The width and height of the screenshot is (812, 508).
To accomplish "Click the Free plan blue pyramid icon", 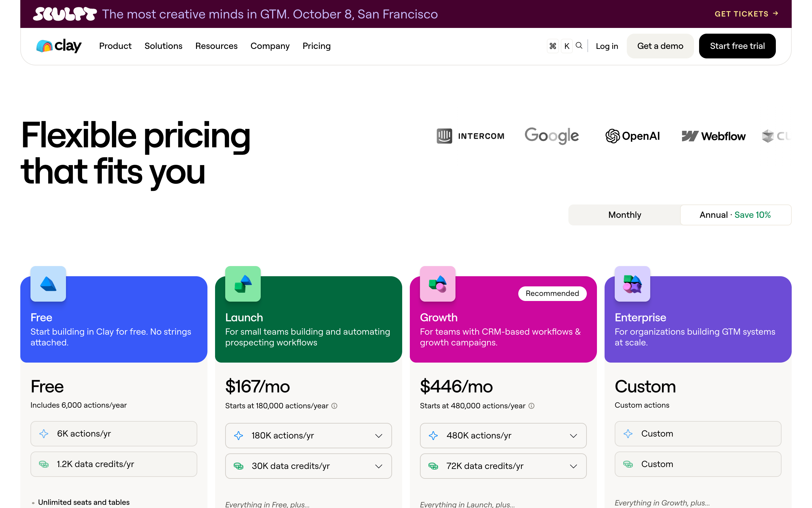I will (x=48, y=284).
